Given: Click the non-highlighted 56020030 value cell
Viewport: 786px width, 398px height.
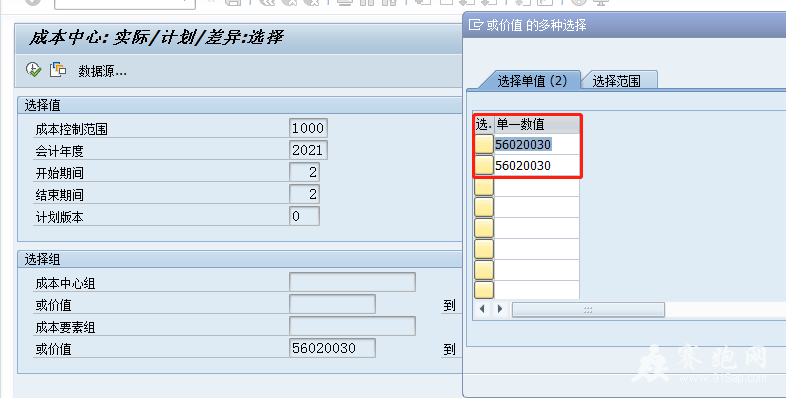Looking at the screenshot, I should (536, 165).
